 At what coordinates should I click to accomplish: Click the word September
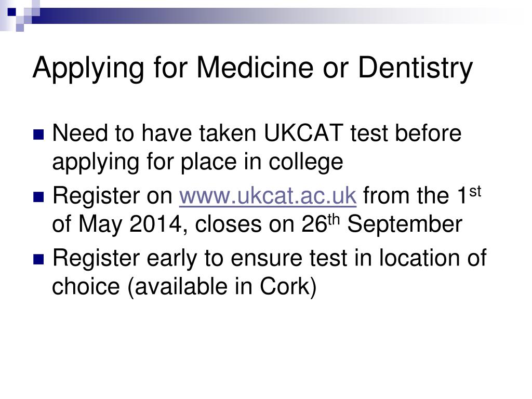click(x=404, y=225)
